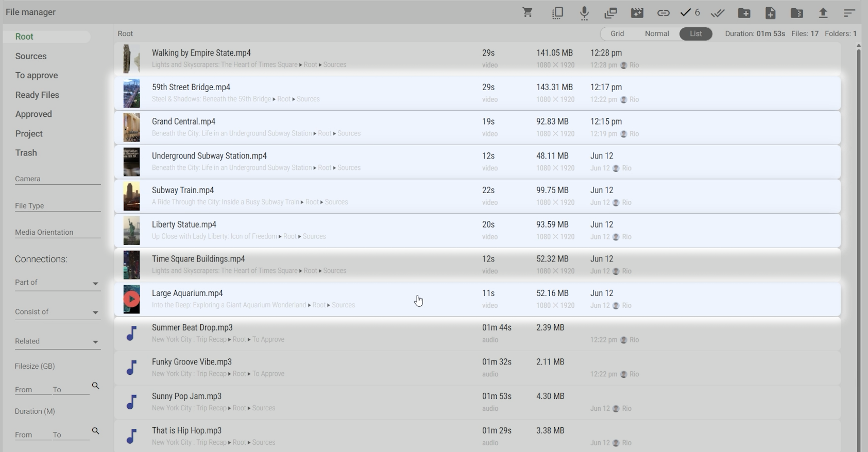Screen dimensions: 868x452
Task: Click the create new folder icon
Action: click(744, 13)
